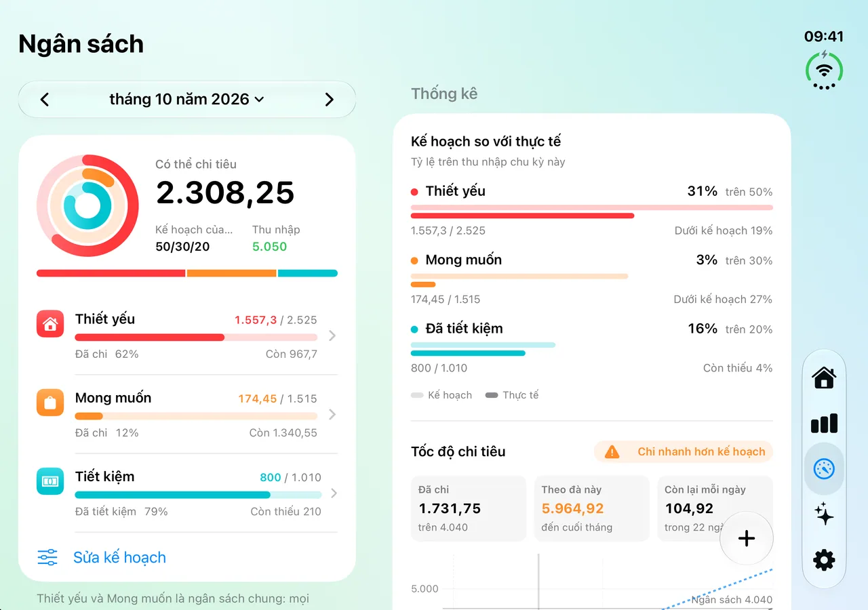Open the sparkles AI tab in the sidebar

[824, 514]
